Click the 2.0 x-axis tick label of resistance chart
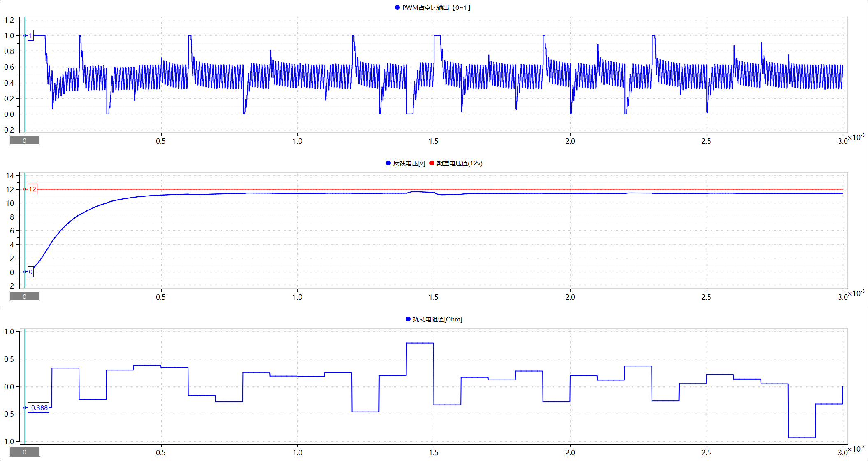 pyautogui.click(x=570, y=453)
